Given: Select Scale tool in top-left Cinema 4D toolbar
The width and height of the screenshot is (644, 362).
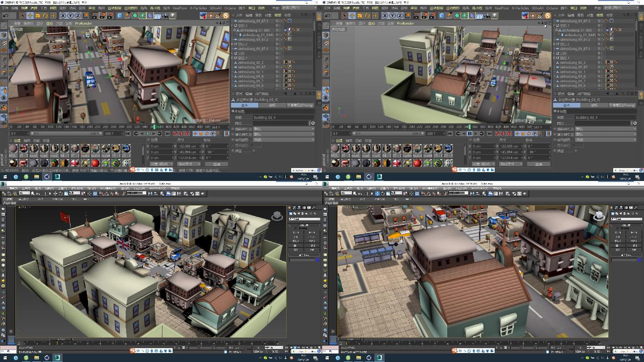Looking at the screenshot, I should click(38, 15).
